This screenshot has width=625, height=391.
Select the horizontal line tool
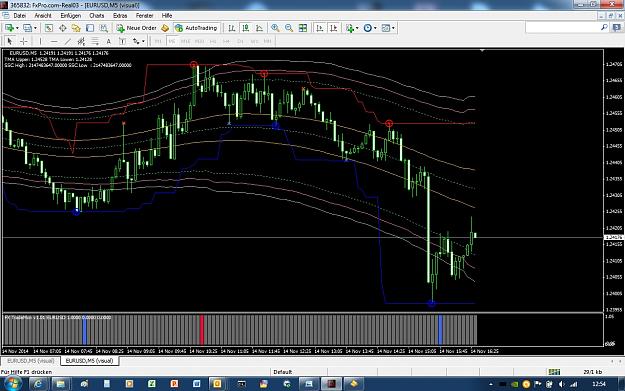pos(54,41)
